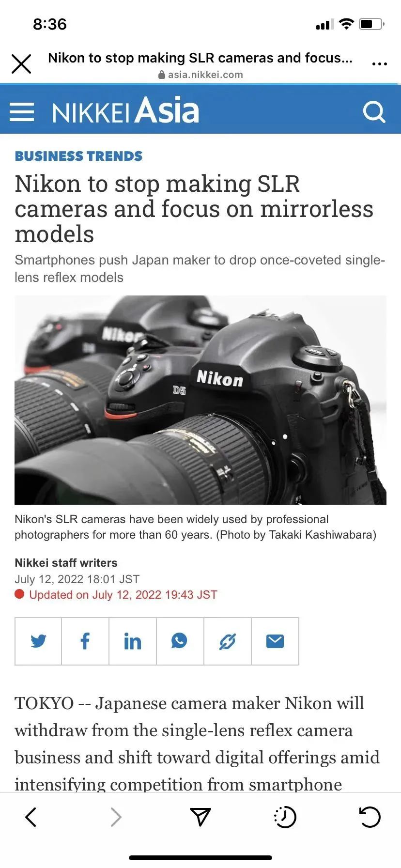Open the Nikkei Asia hamburger menu
Viewport: 401px width, 868px height.
click(x=22, y=112)
